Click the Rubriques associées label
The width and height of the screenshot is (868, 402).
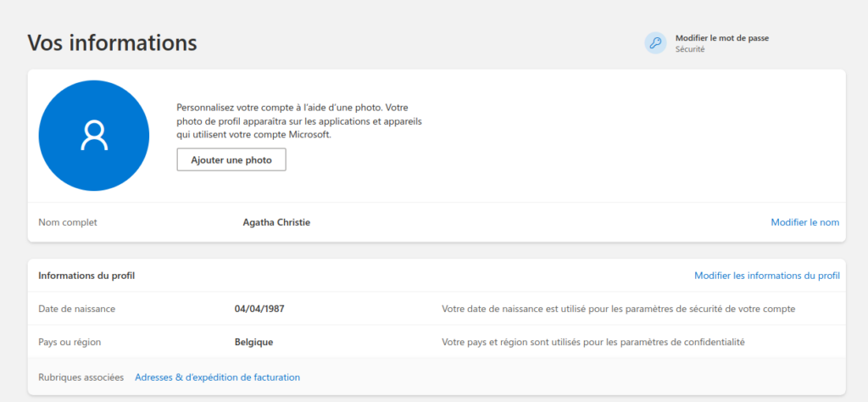(x=81, y=377)
